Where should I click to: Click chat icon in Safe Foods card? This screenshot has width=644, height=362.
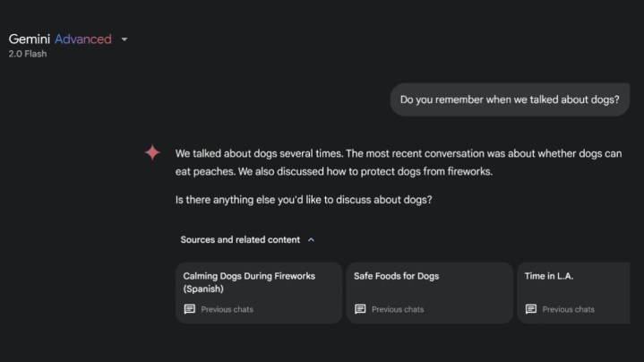[x=360, y=309]
